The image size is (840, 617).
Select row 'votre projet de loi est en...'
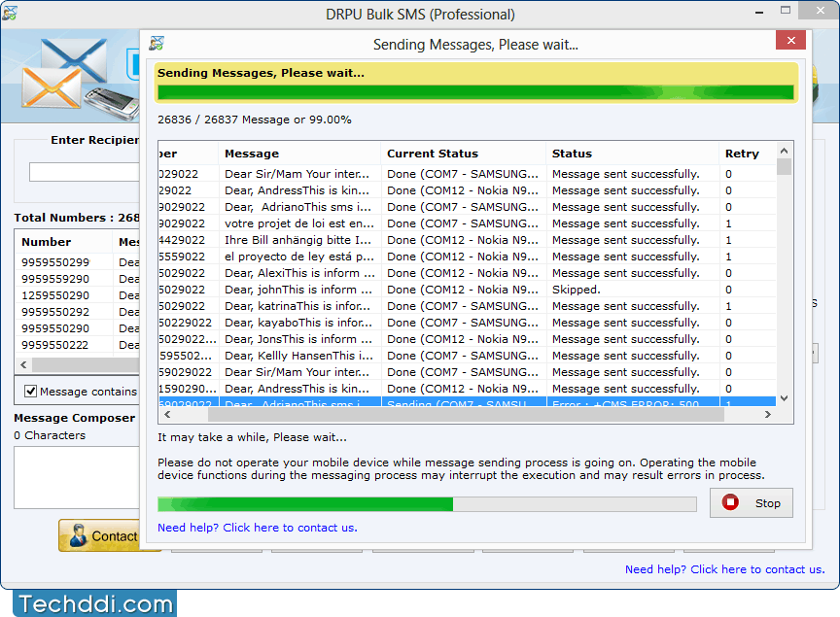(x=467, y=223)
